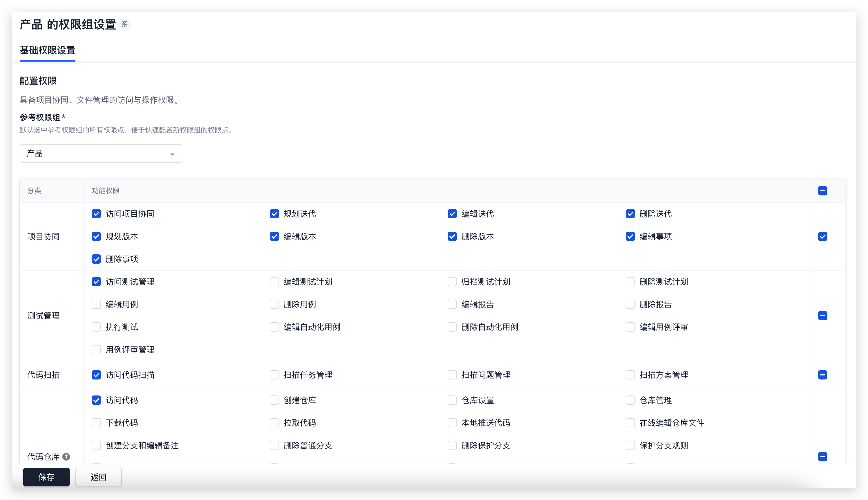Enable 删除自动化用例 permission
Viewport: 868px width, 500px height.
click(452, 327)
